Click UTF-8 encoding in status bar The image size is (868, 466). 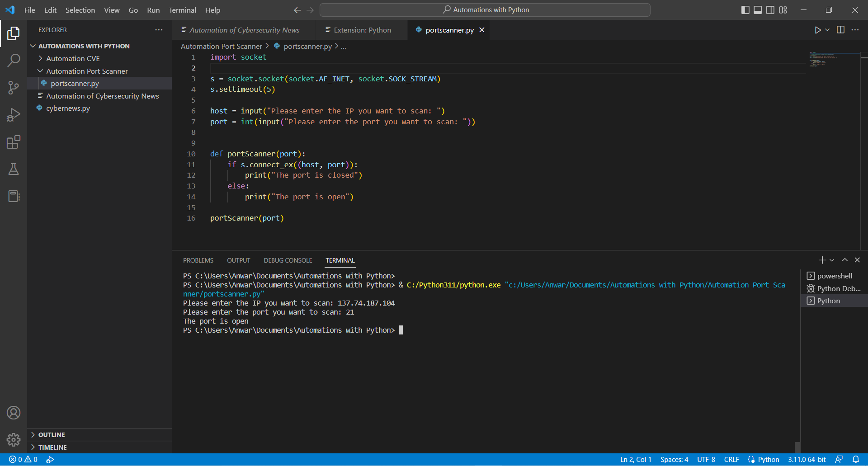(x=706, y=459)
